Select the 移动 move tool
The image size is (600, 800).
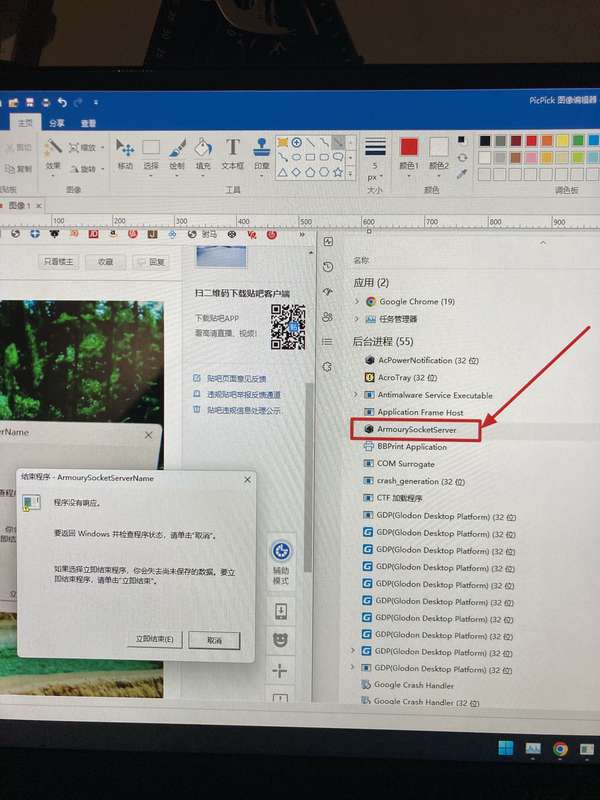[x=125, y=155]
